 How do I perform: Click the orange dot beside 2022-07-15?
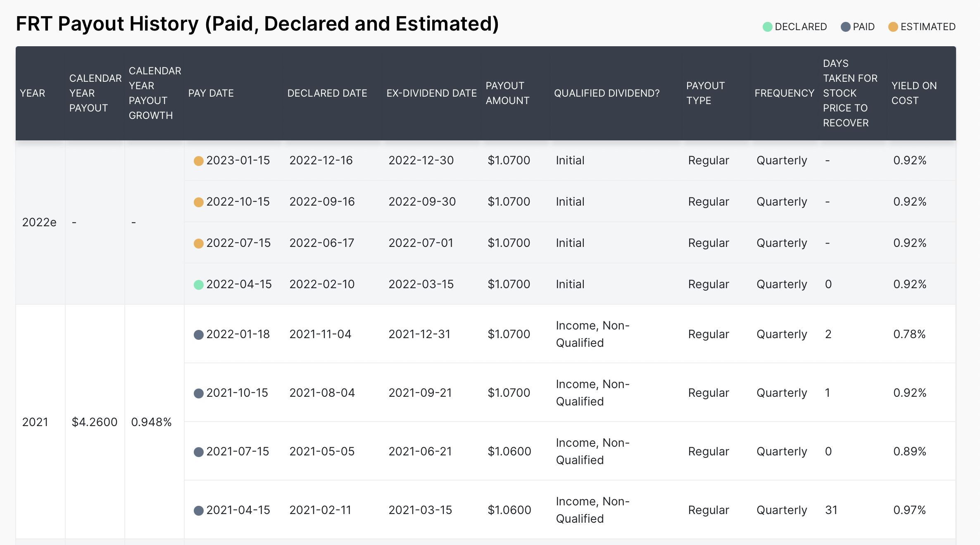[x=199, y=243]
